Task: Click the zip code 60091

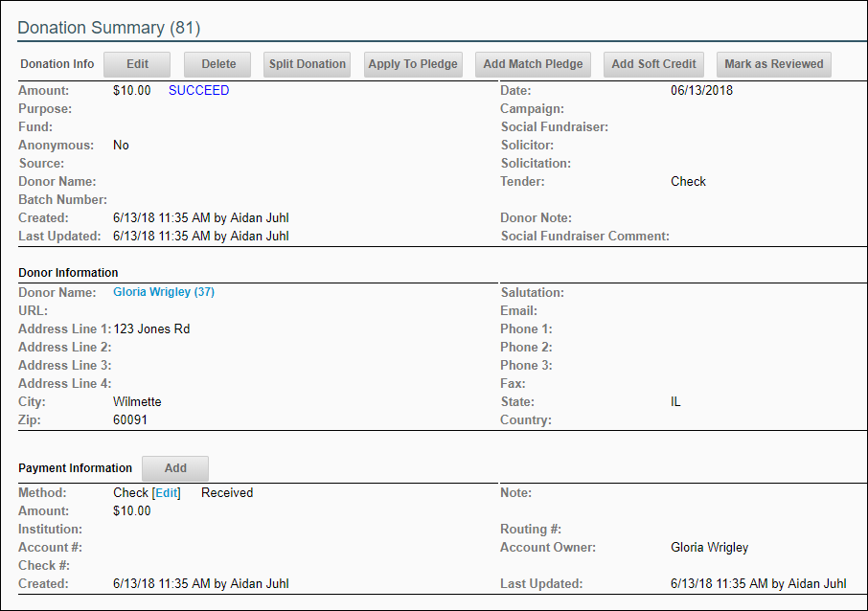Action: pyautogui.click(x=130, y=420)
